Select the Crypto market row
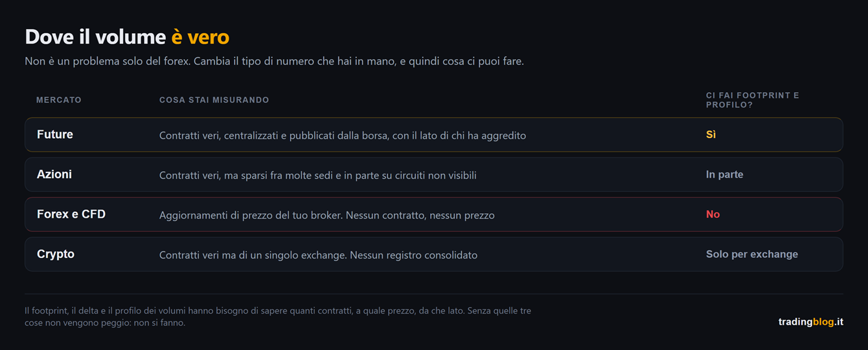 point(433,254)
